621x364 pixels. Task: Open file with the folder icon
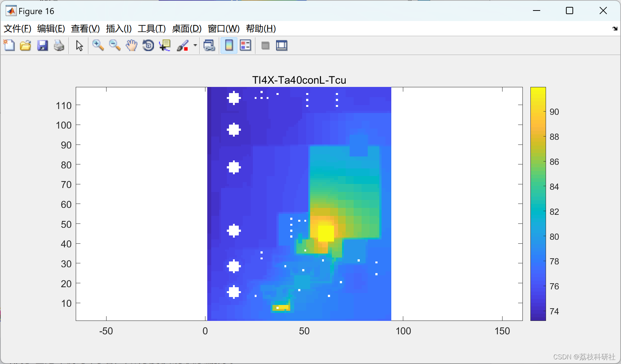[x=25, y=46]
